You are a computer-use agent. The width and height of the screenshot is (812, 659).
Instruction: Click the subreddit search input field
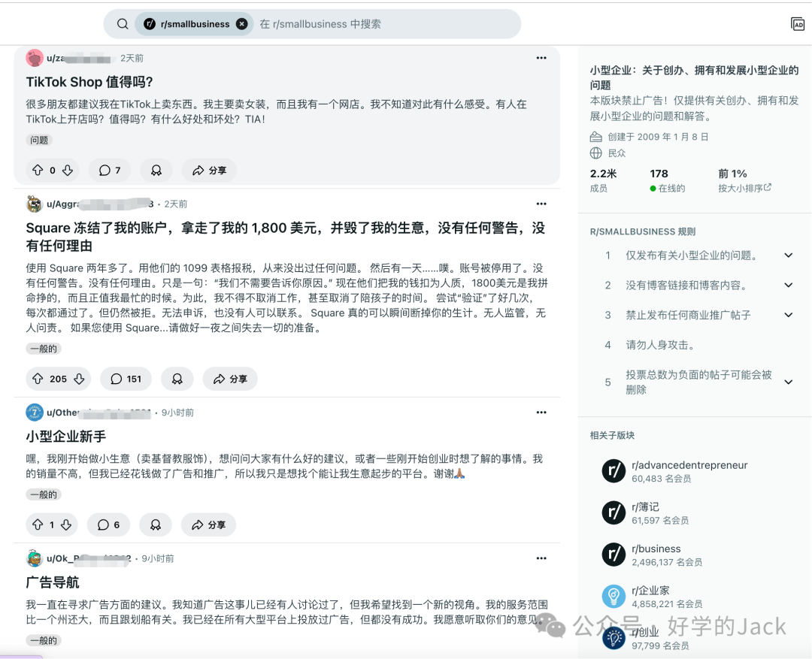point(361,23)
